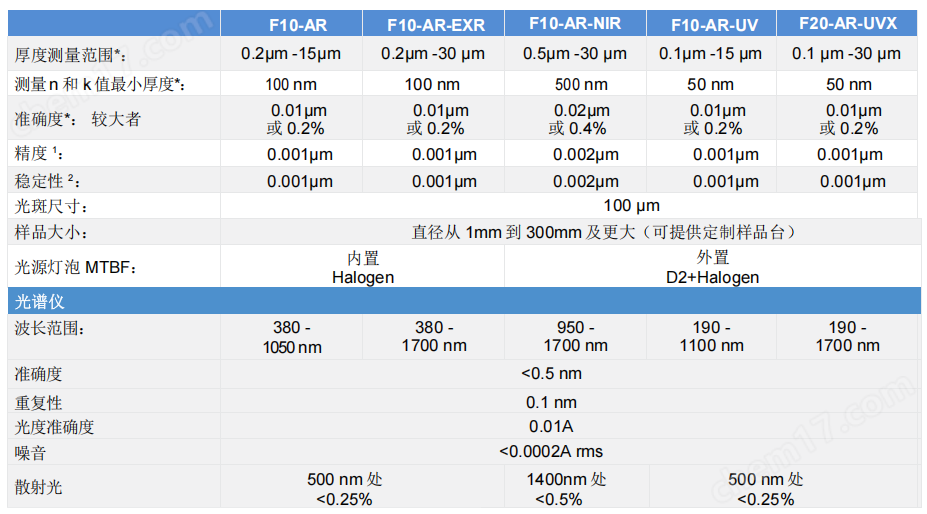The height and width of the screenshot is (514, 927).
Task: Click the F20-AR-UVX column header
Action: [848, 24]
